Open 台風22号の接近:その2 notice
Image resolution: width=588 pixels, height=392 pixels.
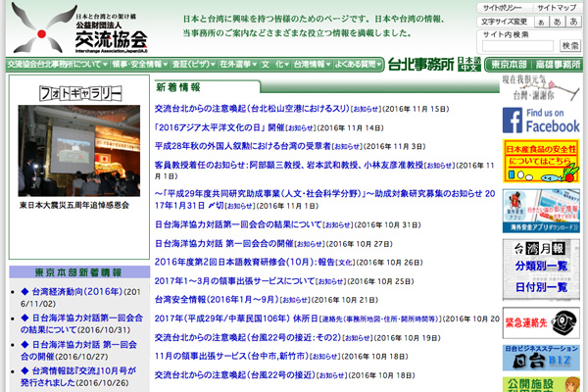pos(248,337)
